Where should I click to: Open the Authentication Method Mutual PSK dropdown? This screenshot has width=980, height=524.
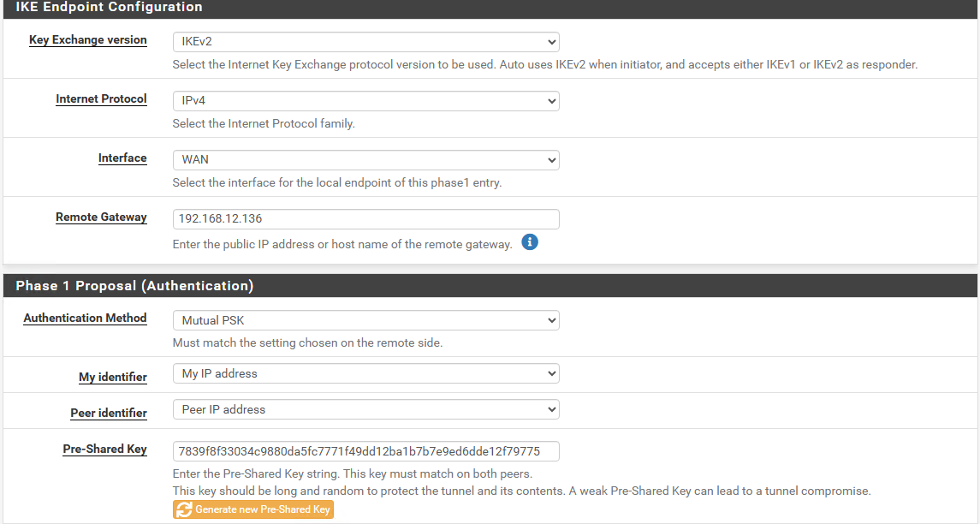point(365,320)
